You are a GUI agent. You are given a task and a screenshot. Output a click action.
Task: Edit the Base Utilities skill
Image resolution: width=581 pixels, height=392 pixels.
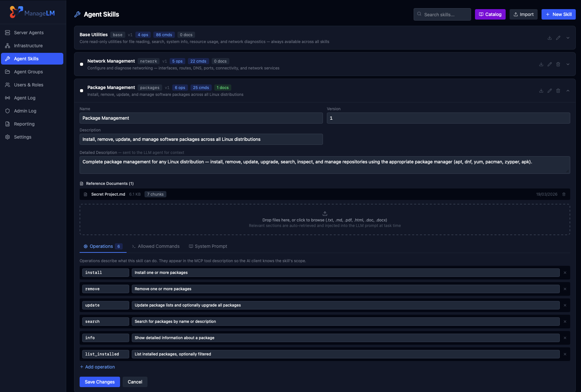(x=558, y=38)
